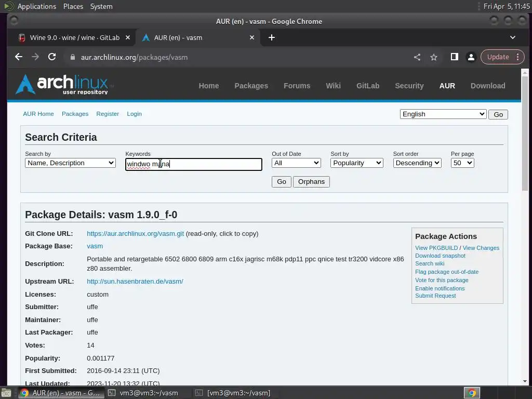Click the address bar URL
The width and height of the screenshot is (532, 399).
click(134, 57)
